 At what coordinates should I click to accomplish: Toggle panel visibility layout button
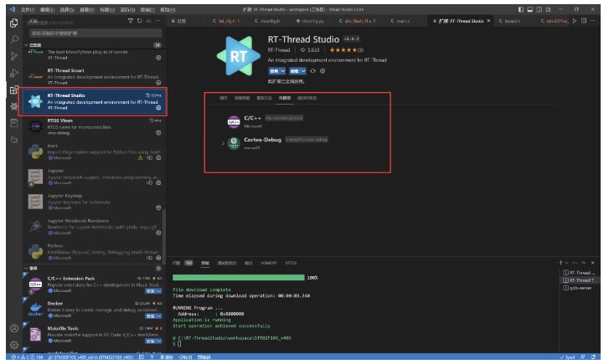tap(529, 9)
